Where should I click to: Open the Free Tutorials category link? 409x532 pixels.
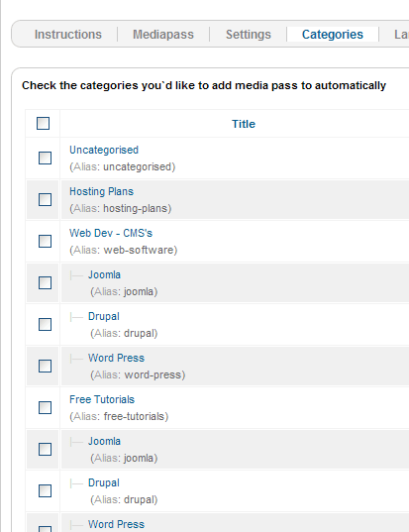[102, 399]
